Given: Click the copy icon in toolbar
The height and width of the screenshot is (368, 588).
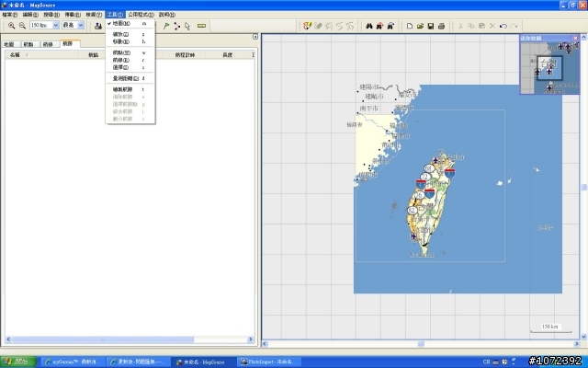Looking at the screenshot, I should pos(471,26).
